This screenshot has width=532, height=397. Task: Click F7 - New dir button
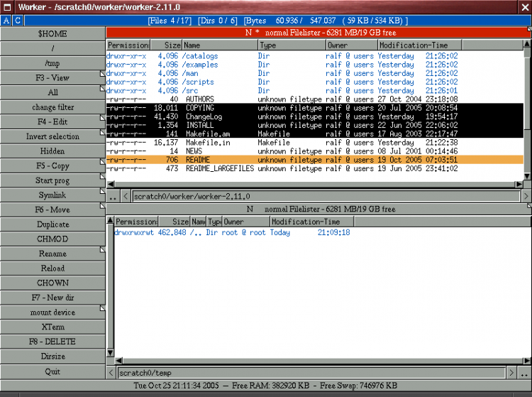[x=52, y=298]
